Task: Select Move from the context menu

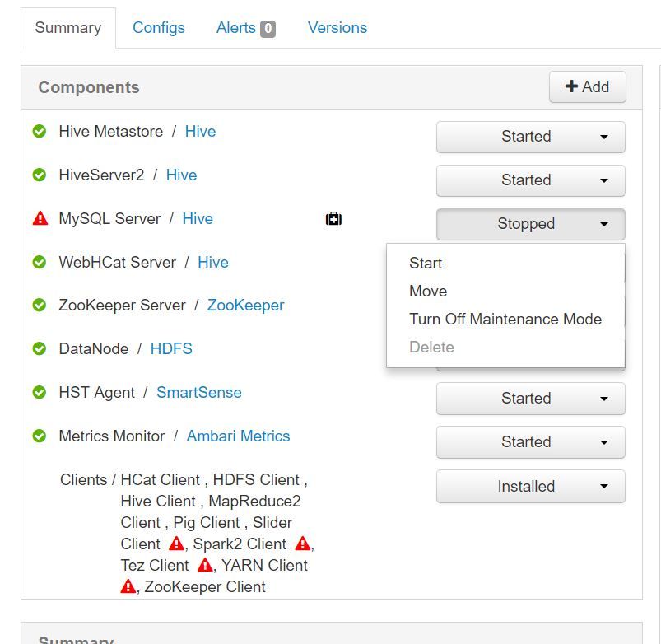Action: pos(429,291)
